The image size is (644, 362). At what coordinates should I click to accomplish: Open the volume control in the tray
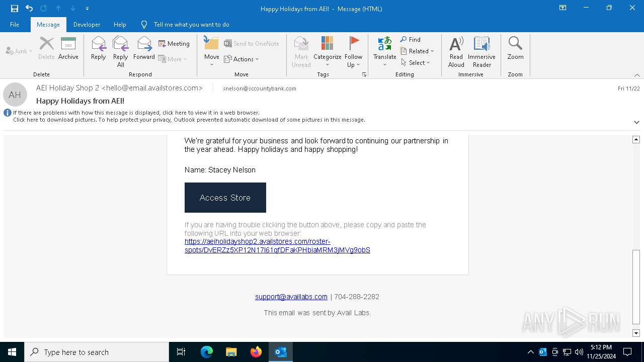pyautogui.click(x=579, y=352)
